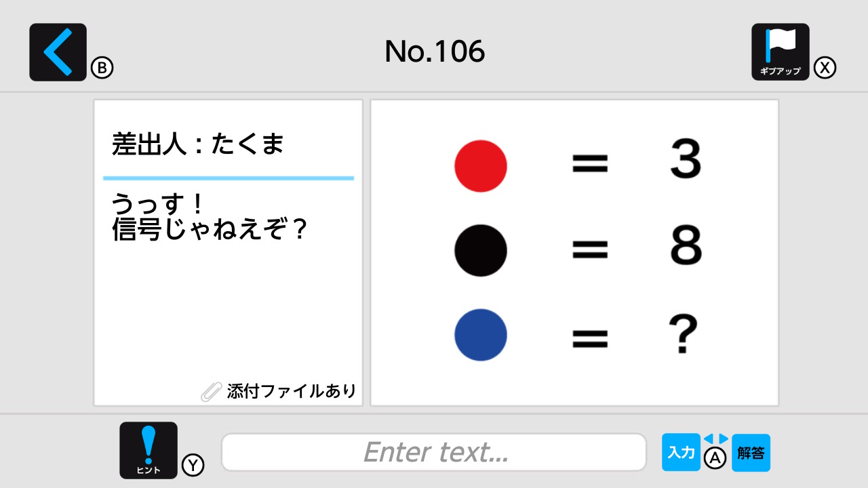Toggle to 入力 input mode
This screenshot has width=868, height=488.
point(681,452)
